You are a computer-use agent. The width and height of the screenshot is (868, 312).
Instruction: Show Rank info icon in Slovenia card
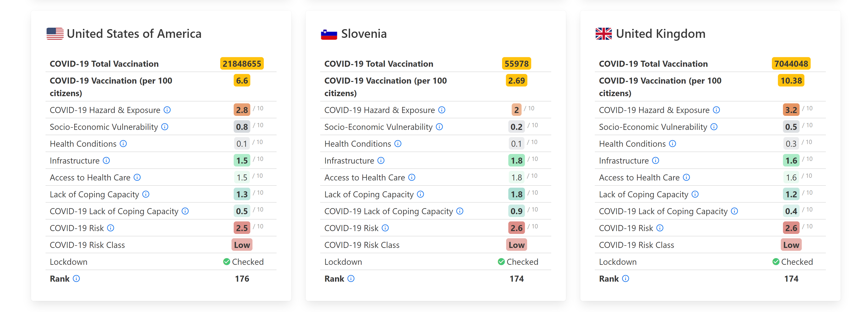point(351,278)
